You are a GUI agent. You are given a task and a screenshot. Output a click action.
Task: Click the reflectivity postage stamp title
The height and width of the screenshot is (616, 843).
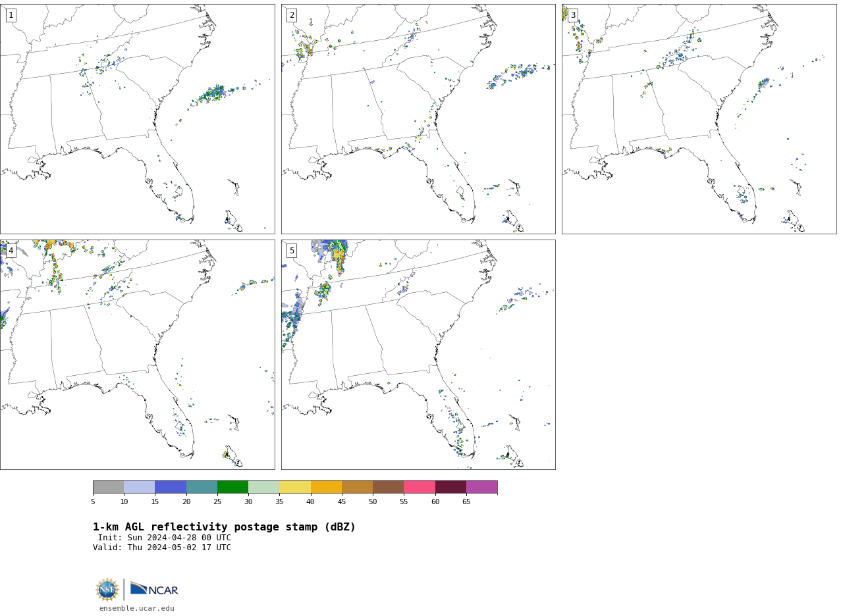coord(224,527)
